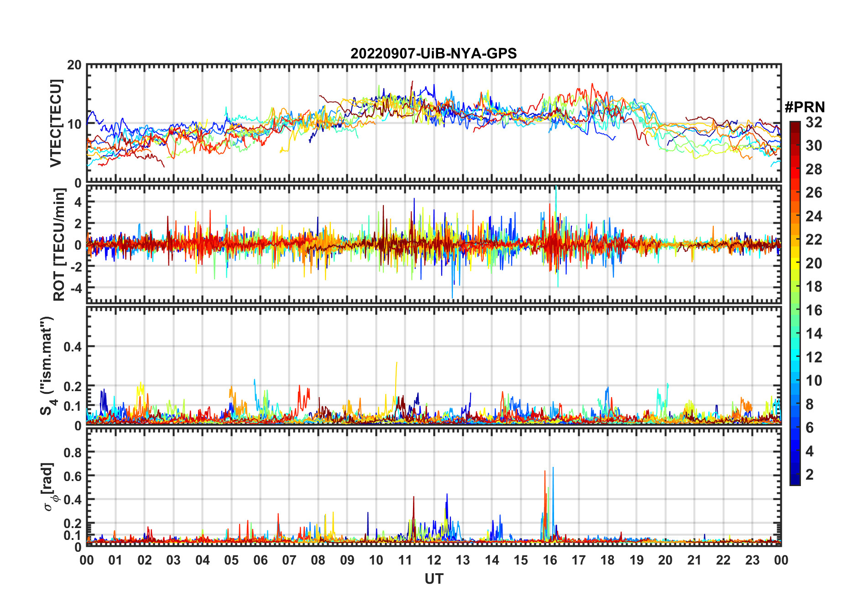Image resolution: width=868 pixels, height=607 pixels.
Task: Click the 20 tick on VTEC axis
Action: tap(74, 65)
